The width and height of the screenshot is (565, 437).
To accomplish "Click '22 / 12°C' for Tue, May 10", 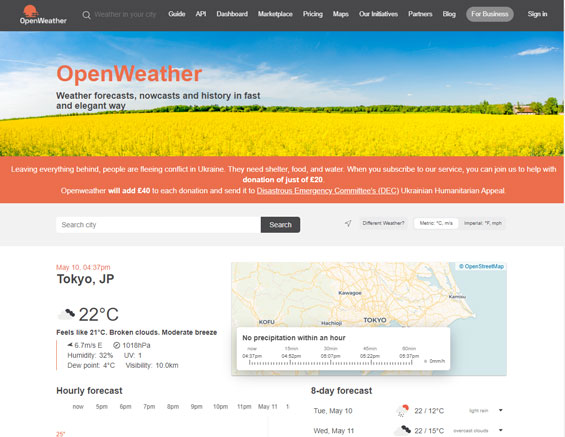I will (429, 411).
